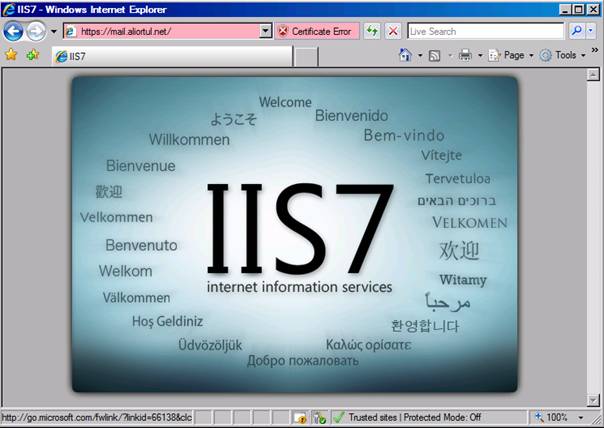Minimize the Internet Explorer window
This screenshot has width=604, height=428.
565,9
